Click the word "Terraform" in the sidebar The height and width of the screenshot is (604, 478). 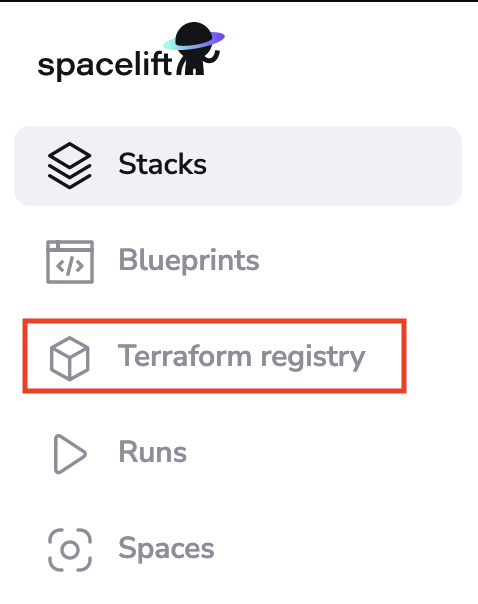[x=184, y=356]
